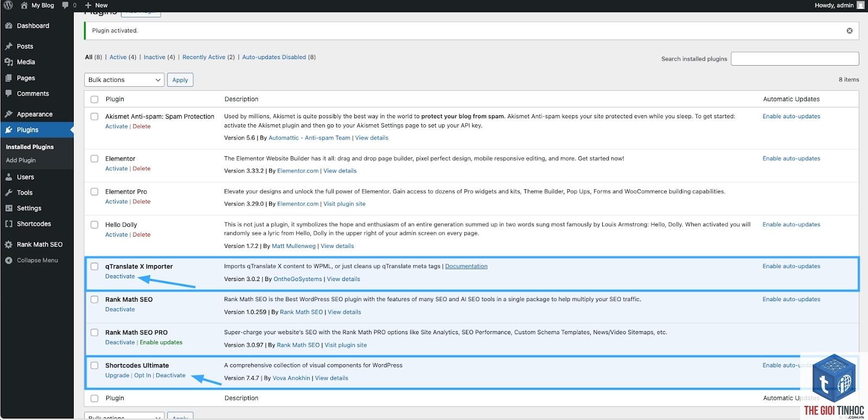Delete the Akismet Anti-spam plugin
The width and height of the screenshot is (868, 420).
tap(142, 126)
